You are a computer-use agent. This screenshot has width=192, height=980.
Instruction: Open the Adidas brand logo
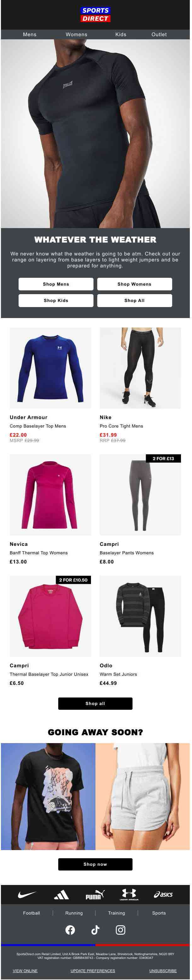point(61,895)
